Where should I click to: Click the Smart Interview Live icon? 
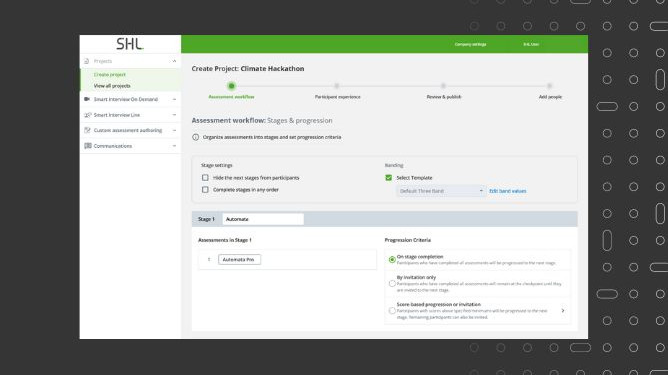pos(87,115)
